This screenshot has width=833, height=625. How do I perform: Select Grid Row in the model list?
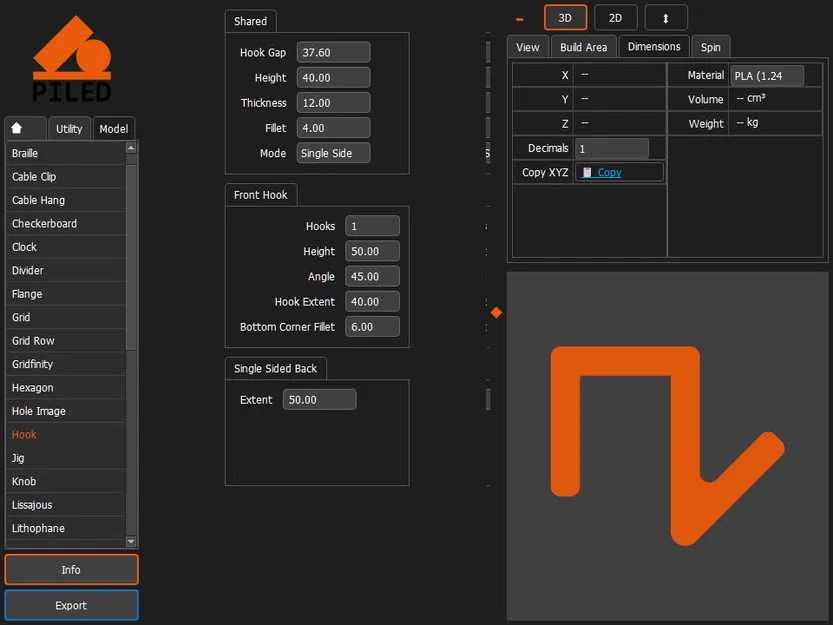click(66, 341)
